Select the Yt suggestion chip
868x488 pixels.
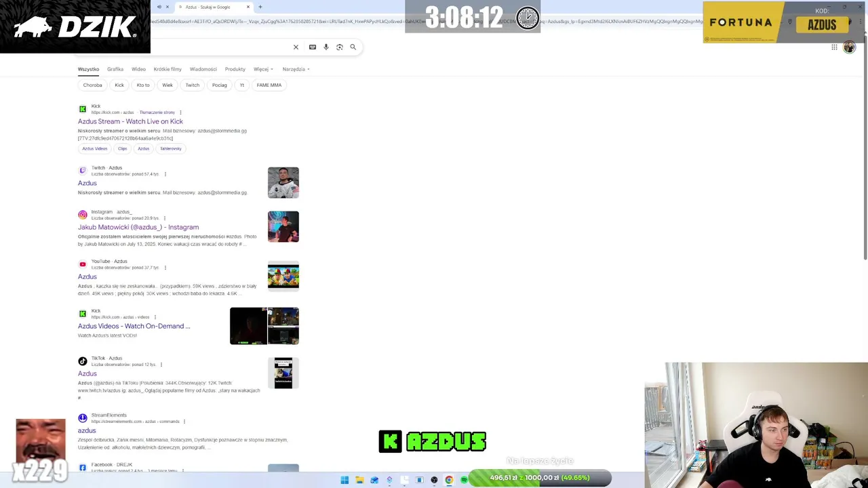pyautogui.click(x=241, y=85)
